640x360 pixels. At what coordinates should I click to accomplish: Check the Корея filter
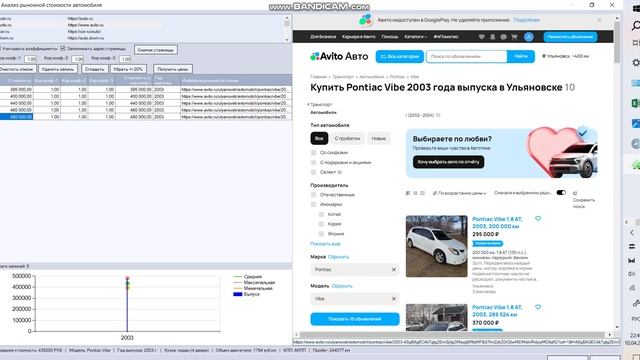pos(321,224)
